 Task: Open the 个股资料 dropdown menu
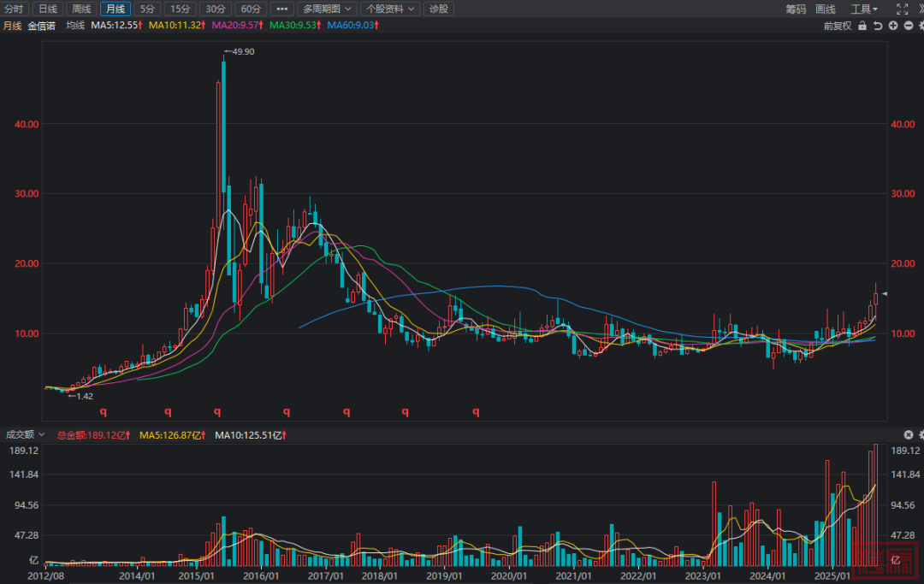pos(390,9)
